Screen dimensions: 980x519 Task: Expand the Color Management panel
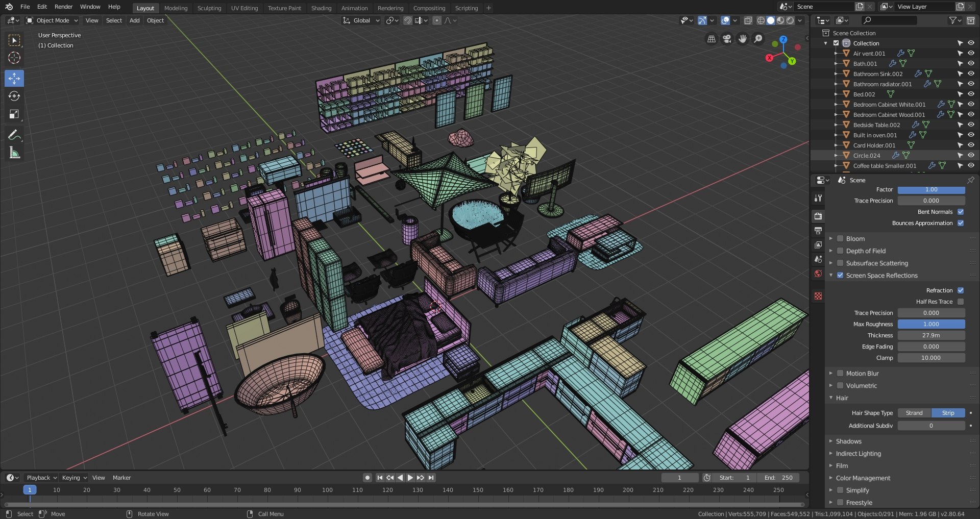pos(863,478)
